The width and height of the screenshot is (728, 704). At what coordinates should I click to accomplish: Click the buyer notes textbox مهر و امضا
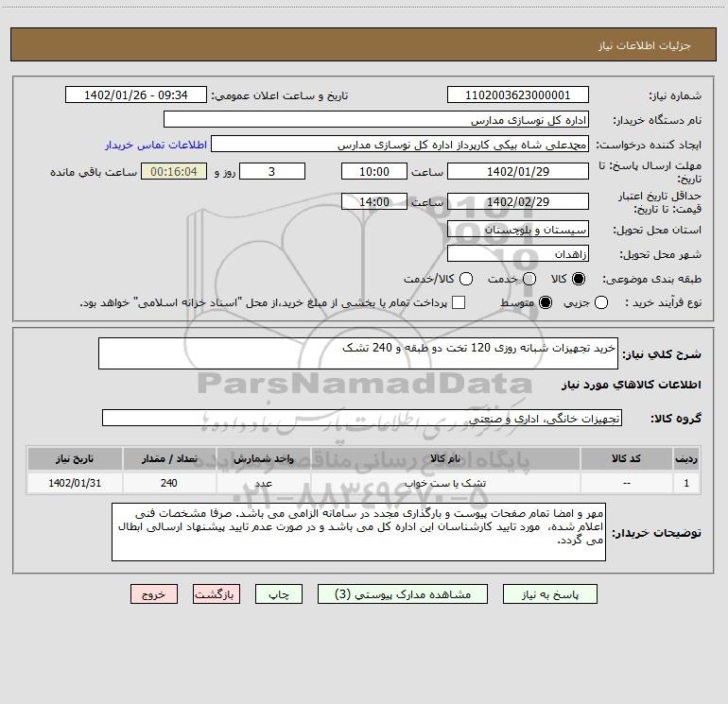tap(358, 532)
